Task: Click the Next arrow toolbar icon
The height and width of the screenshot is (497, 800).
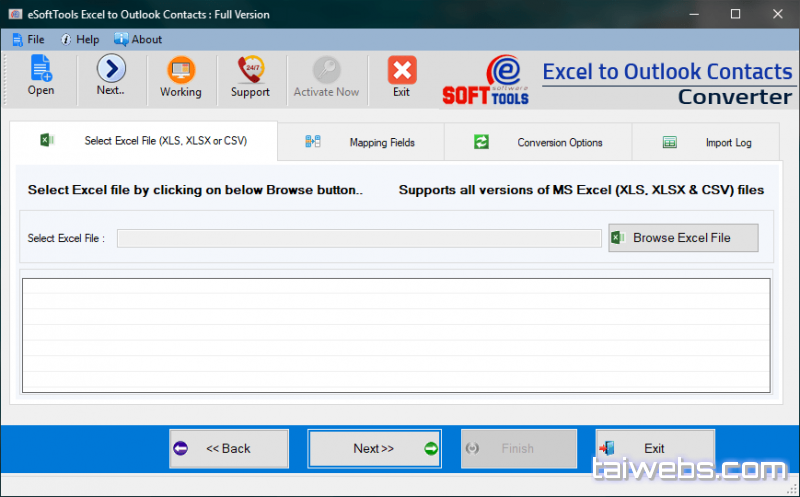Action: click(110, 70)
